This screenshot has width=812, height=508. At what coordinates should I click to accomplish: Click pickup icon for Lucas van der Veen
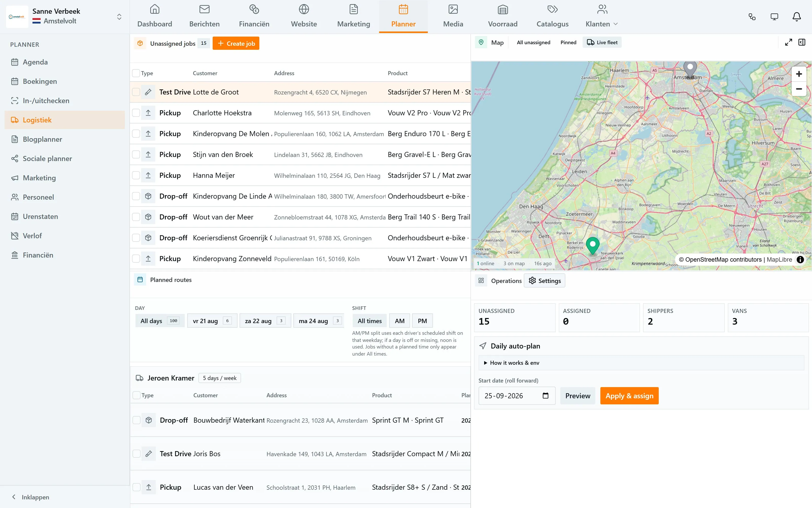pyautogui.click(x=149, y=487)
